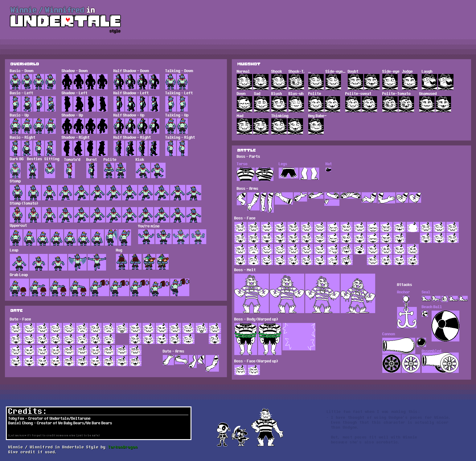Choose the Shock mugshot face
476x461 pixels.
[279, 82]
